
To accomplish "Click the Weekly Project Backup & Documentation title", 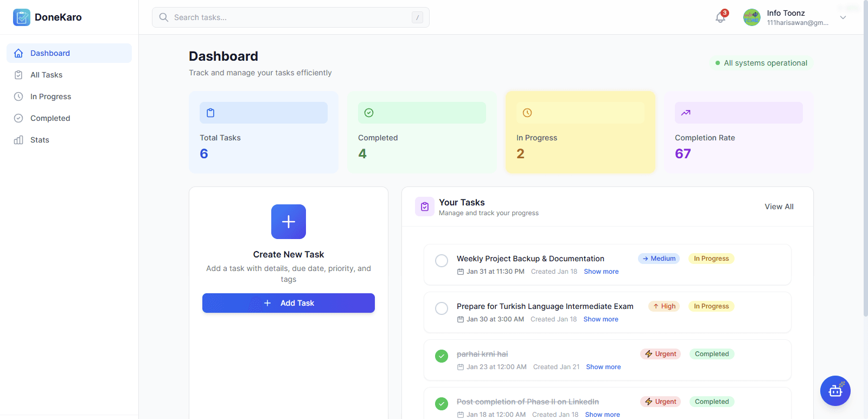I will (x=531, y=259).
